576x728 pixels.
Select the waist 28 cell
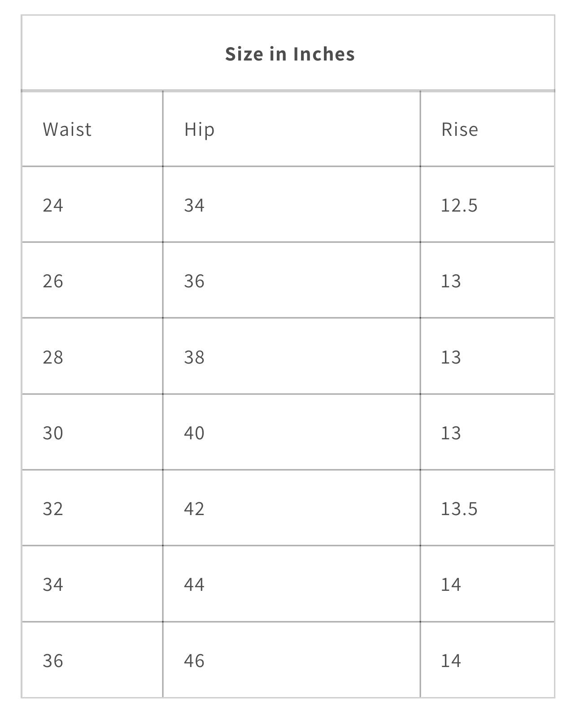point(53,357)
